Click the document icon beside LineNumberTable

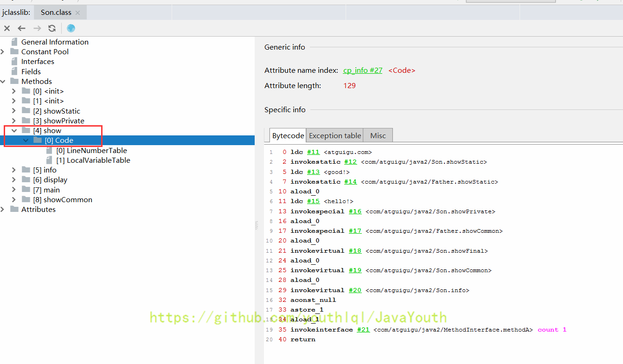(x=50, y=150)
